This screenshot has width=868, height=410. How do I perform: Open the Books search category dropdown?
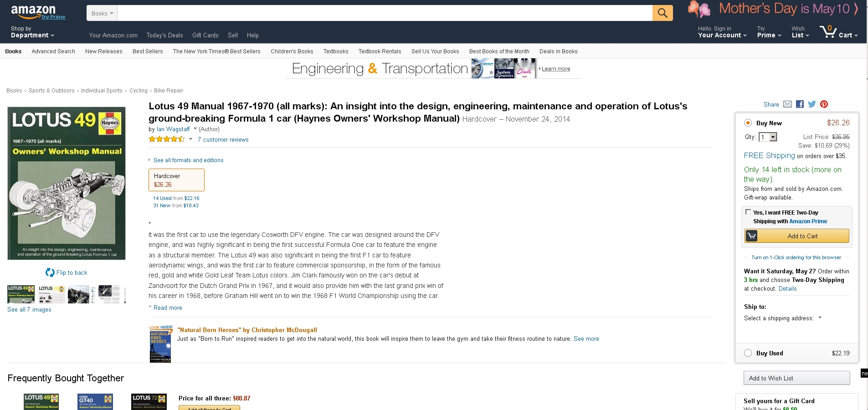(102, 13)
